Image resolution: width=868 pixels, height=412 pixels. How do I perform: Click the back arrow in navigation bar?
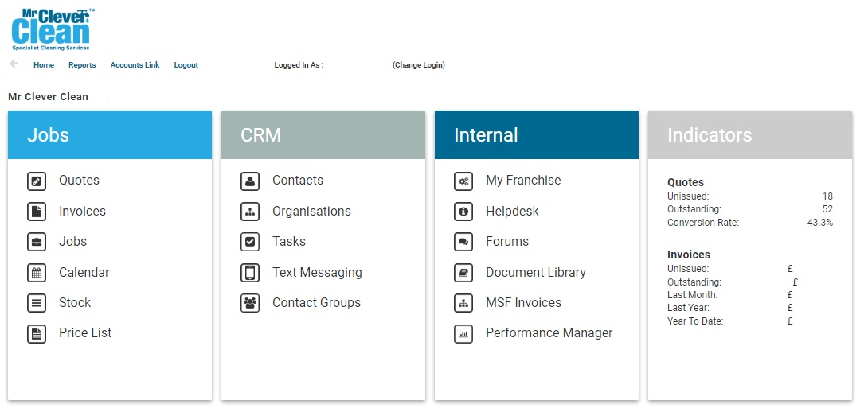point(14,64)
